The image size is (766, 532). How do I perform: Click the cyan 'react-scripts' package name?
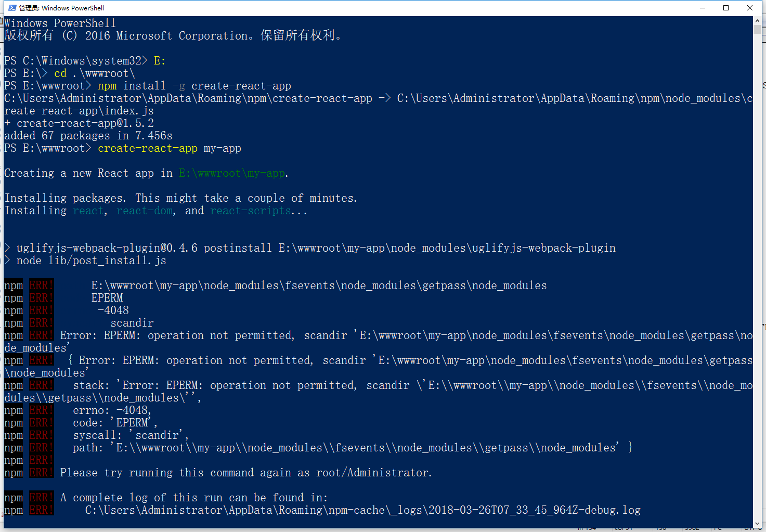coord(250,211)
